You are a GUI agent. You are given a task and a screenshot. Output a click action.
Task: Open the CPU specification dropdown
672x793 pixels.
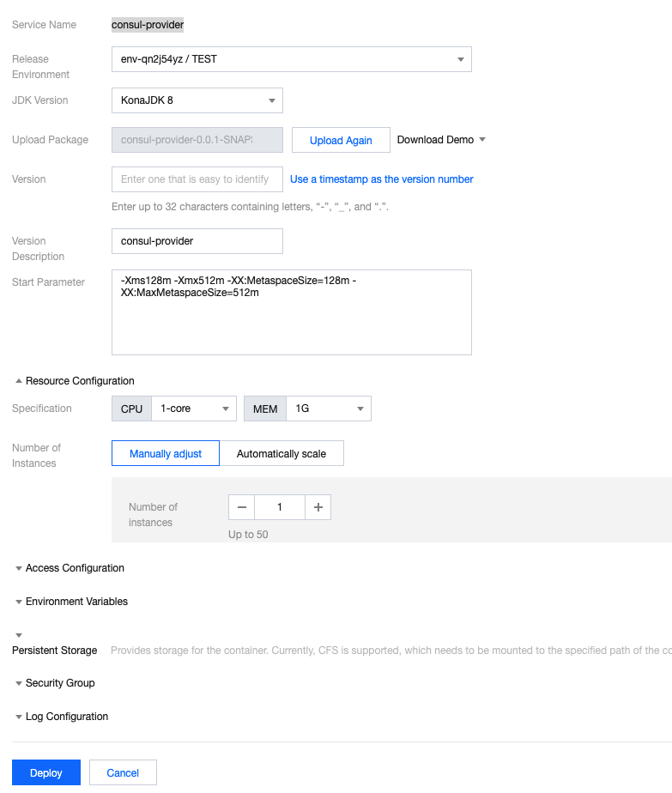click(x=194, y=409)
